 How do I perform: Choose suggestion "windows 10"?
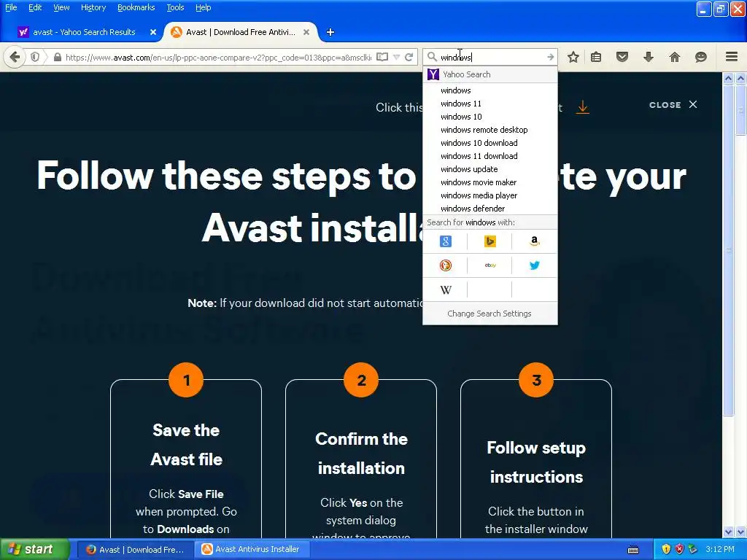tap(489, 117)
